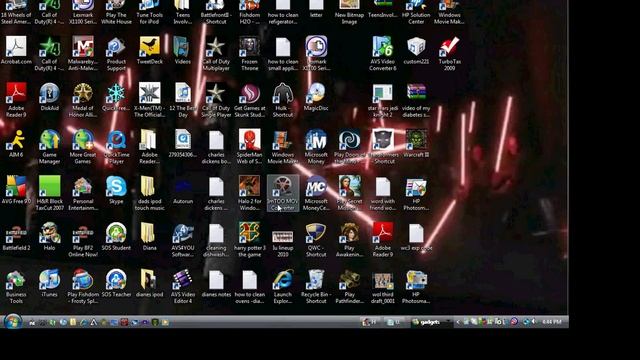Select the Microsoft Money icon
The width and height of the screenshot is (640, 360).
pos(316,146)
